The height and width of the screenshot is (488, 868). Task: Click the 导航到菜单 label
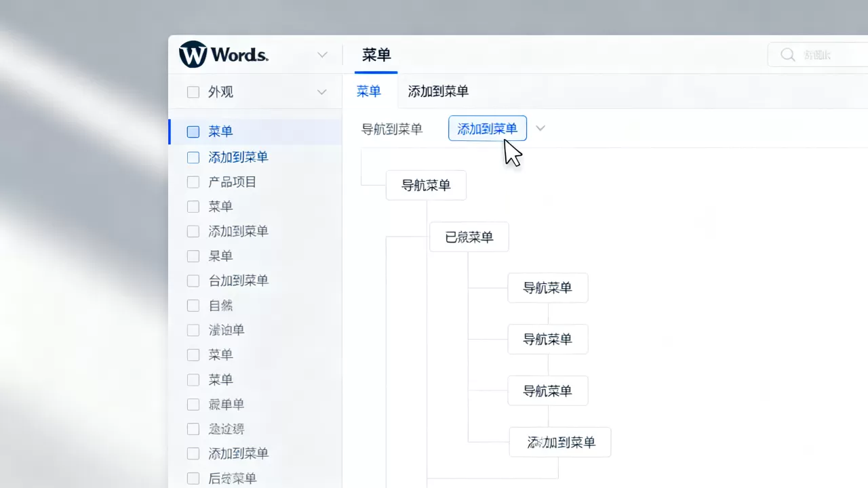[x=392, y=129]
